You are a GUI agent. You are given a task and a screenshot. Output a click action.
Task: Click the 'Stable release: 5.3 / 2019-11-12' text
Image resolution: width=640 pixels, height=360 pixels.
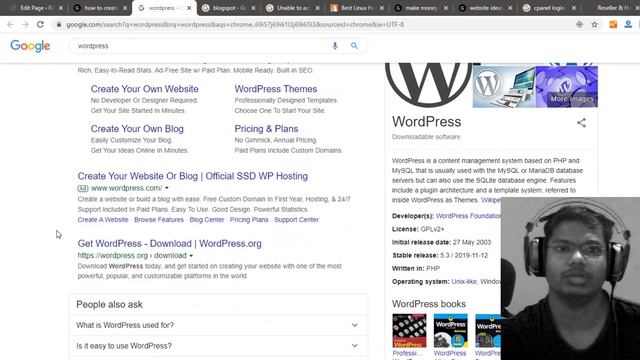click(440, 256)
